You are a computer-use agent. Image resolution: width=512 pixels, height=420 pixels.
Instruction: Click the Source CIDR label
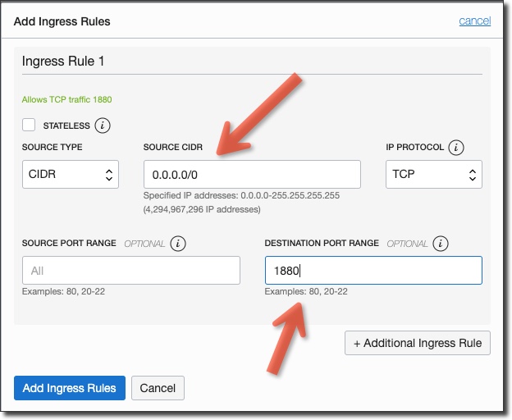click(172, 148)
